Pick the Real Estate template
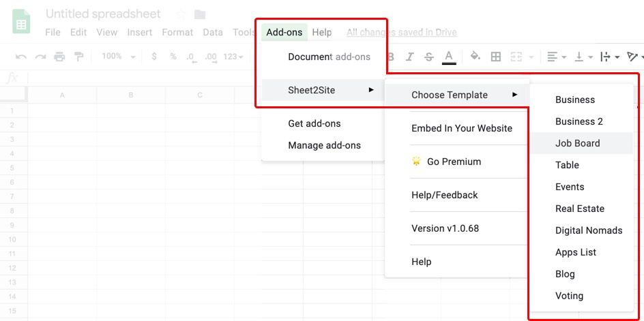The width and height of the screenshot is (644, 321). point(580,209)
